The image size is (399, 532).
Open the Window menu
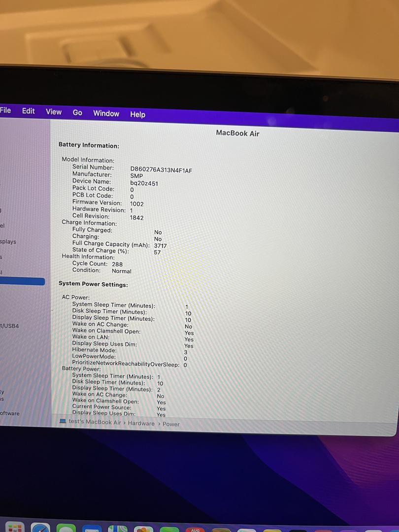(x=106, y=113)
